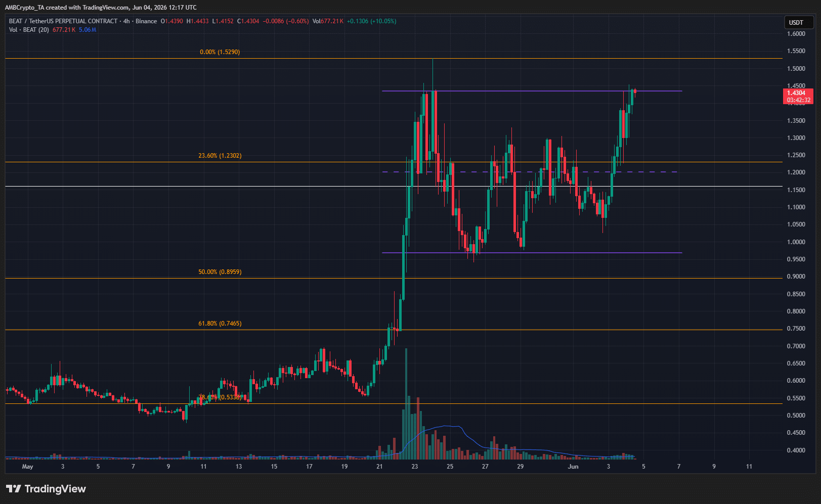Click the 0.4000 price axis label
This screenshot has height=504, width=821.
(x=796, y=450)
